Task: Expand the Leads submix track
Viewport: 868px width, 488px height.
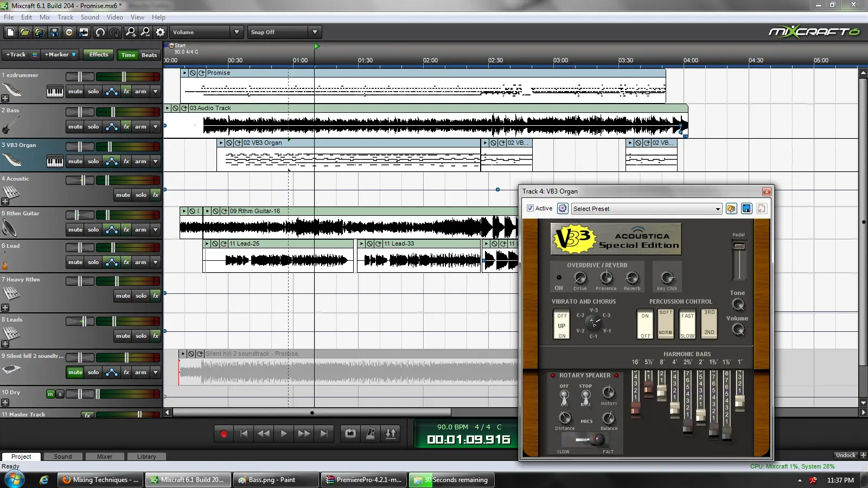Action: (5, 344)
